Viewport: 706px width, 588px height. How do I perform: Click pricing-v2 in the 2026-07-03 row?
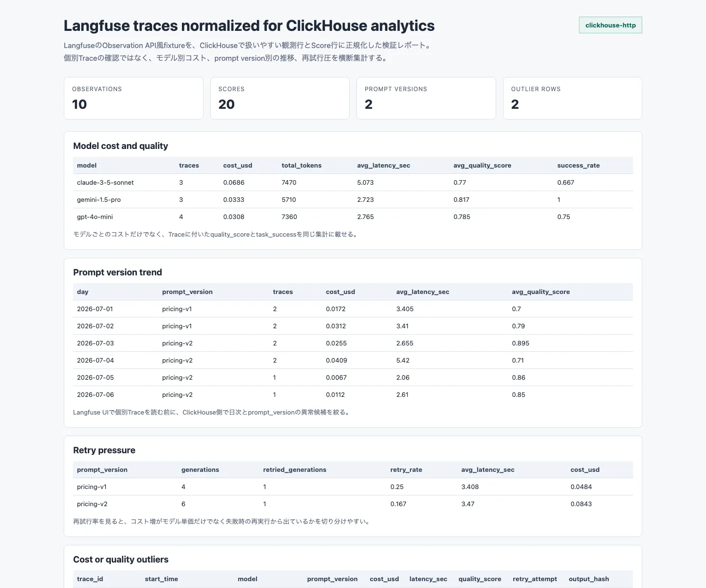177,343
